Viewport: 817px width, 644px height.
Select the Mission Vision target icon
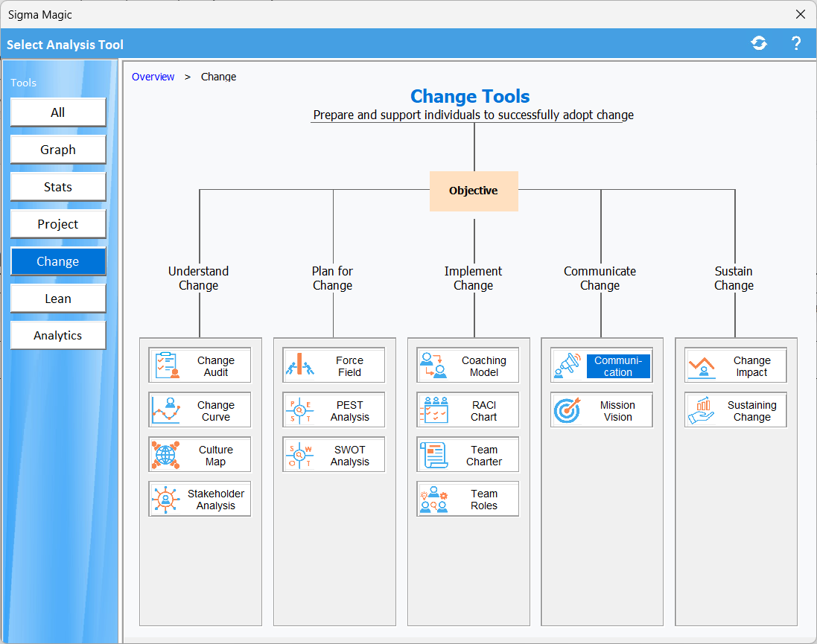click(x=568, y=410)
